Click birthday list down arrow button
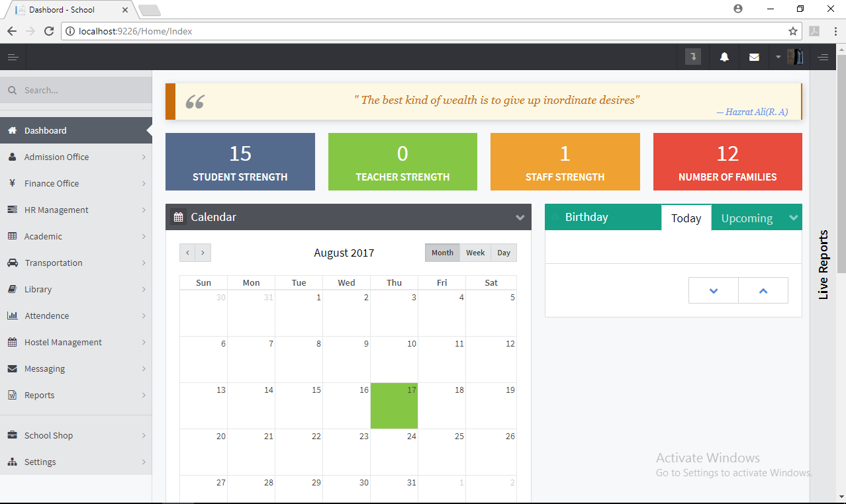This screenshot has height=504, width=846. [x=714, y=290]
